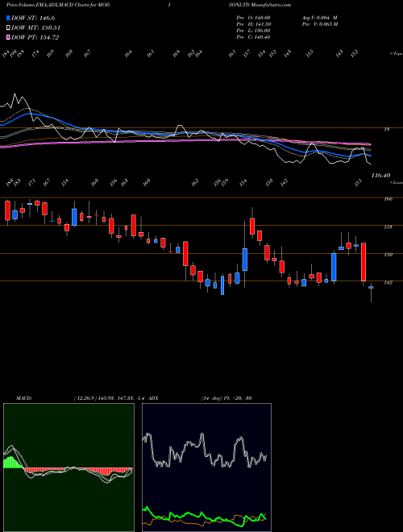The image size is (403, 532).
Task: Click the 166 price axis label
Action: pyautogui.click(x=388, y=199)
